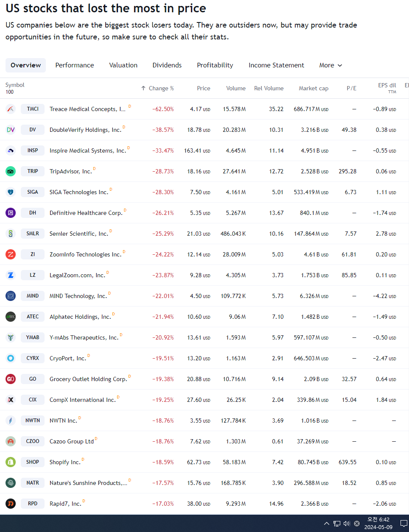Open the TMCI ticker symbol link

click(x=33, y=109)
